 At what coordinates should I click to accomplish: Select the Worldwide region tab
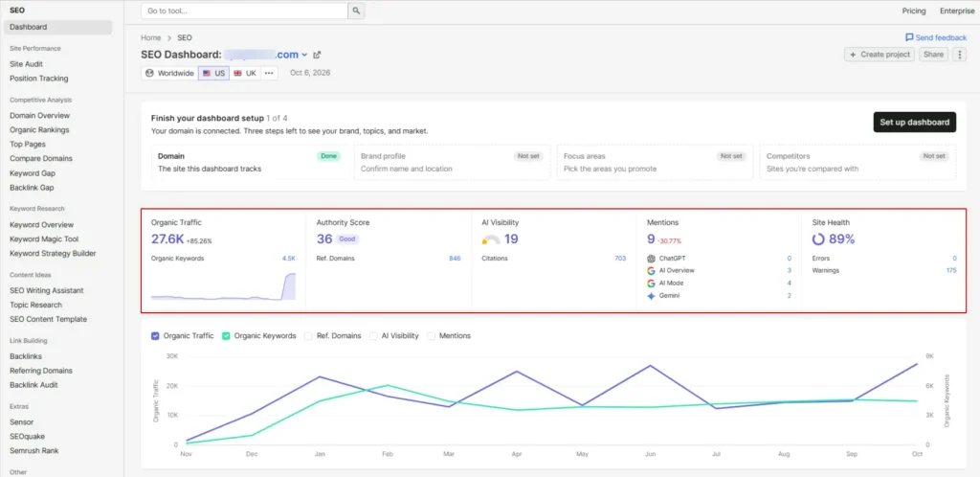coord(169,73)
